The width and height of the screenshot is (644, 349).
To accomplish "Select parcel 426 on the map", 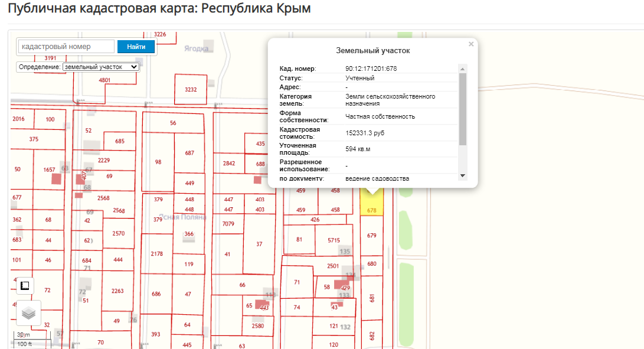I will [315, 220].
